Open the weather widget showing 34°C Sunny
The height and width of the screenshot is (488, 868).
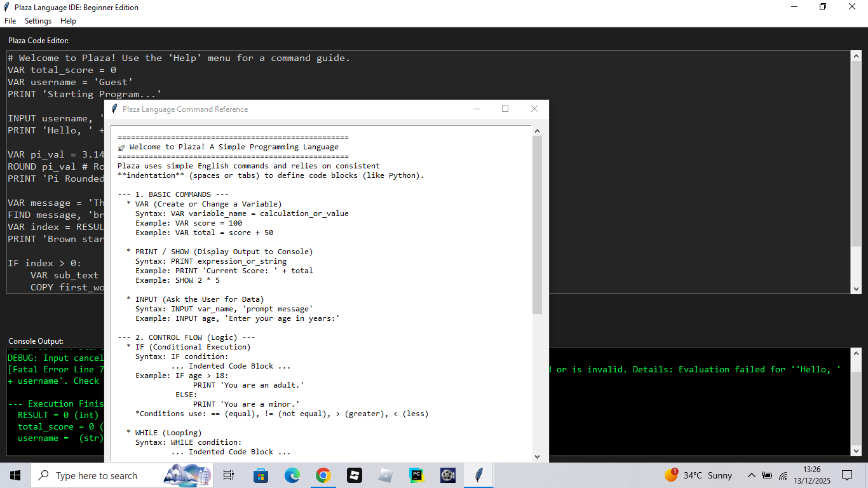tap(698, 475)
